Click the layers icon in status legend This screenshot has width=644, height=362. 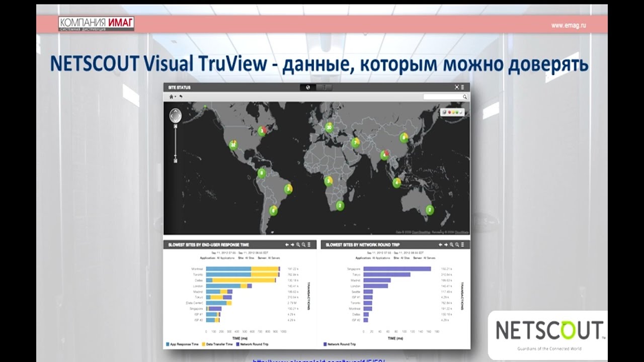pyautogui.click(x=445, y=112)
